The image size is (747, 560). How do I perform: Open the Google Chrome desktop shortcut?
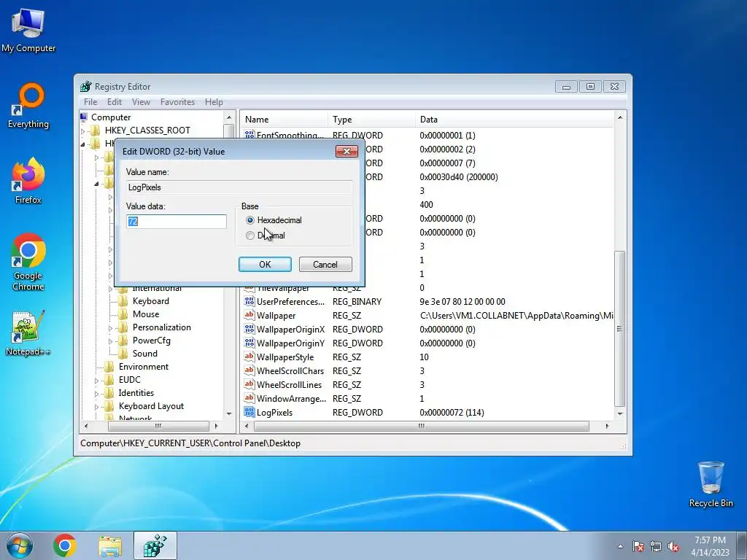(x=28, y=262)
